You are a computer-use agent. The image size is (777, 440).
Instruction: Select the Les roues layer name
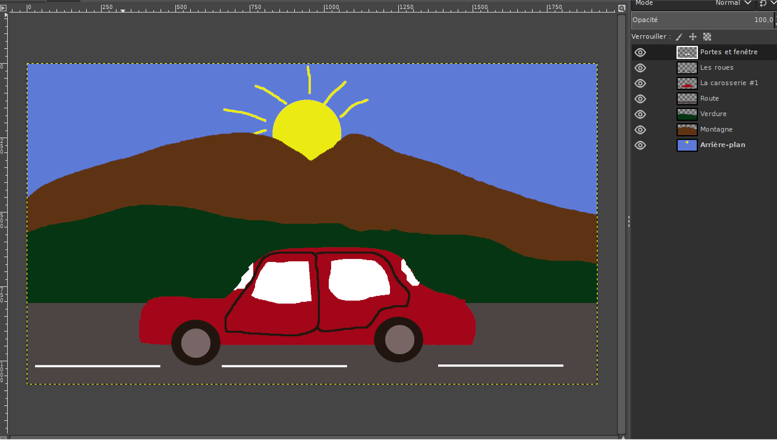[716, 68]
